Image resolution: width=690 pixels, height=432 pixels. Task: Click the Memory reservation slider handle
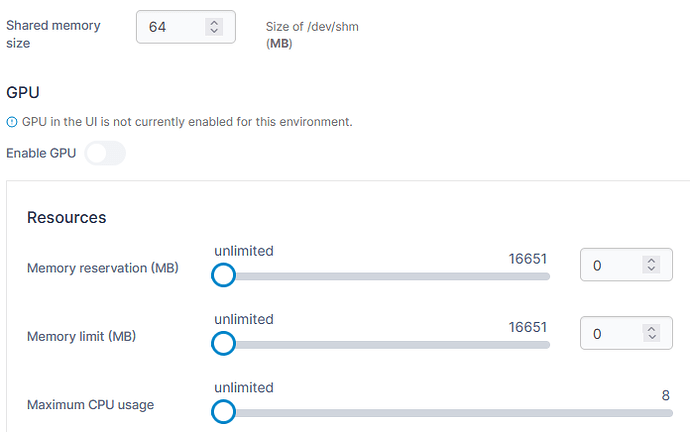click(223, 275)
